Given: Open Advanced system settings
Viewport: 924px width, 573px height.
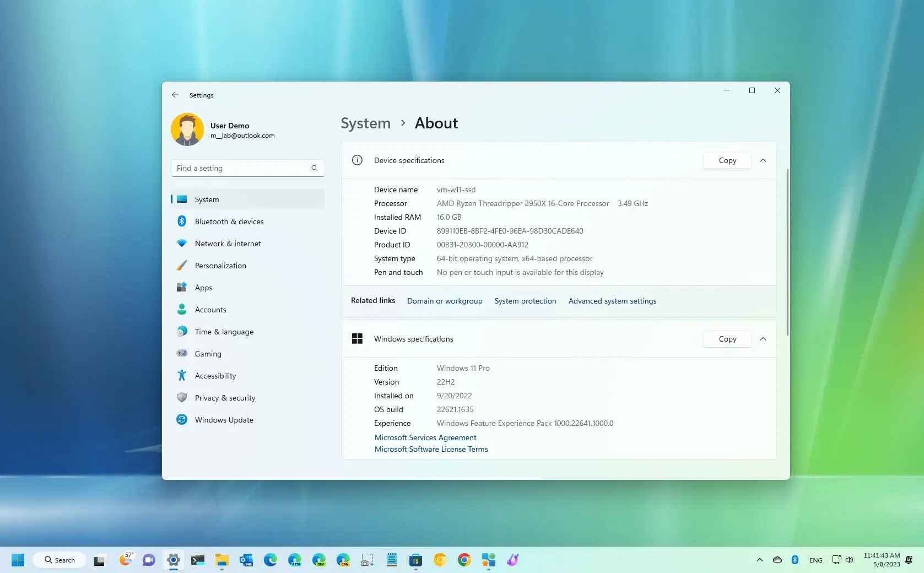Looking at the screenshot, I should click(612, 301).
